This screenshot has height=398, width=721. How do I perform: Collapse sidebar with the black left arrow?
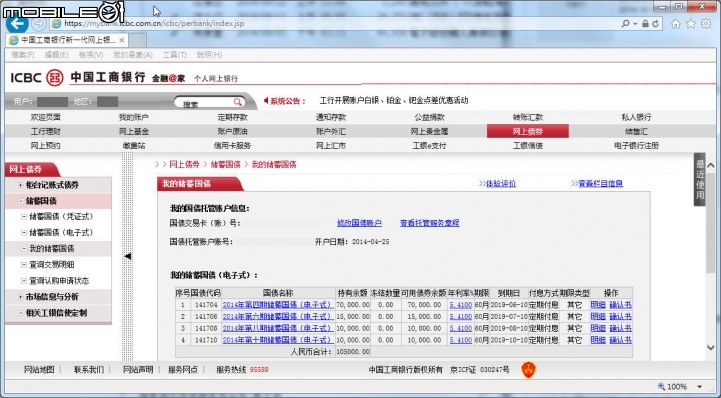tap(128, 256)
